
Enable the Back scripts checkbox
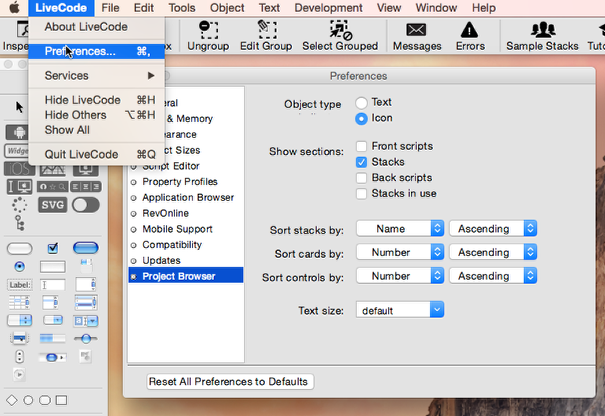(x=361, y=178)
